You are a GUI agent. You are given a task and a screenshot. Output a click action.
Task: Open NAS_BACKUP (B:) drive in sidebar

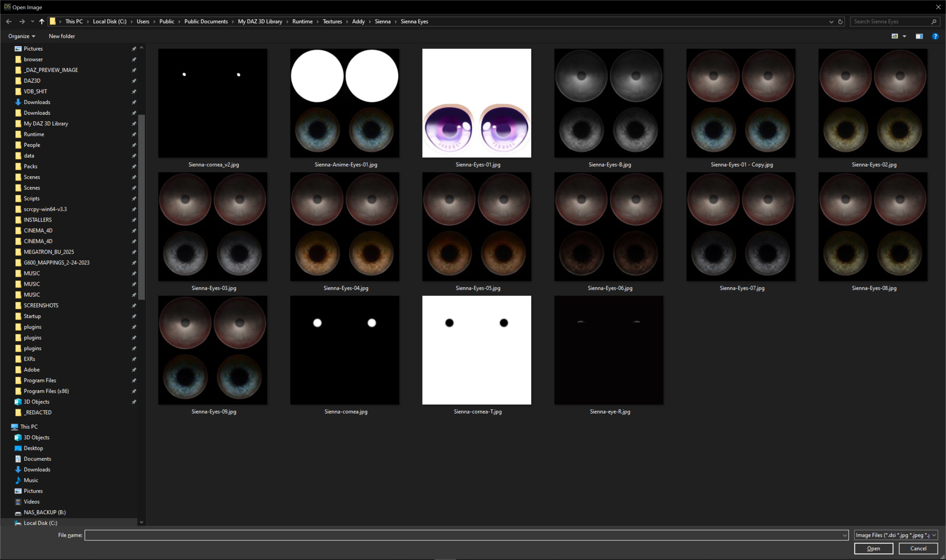click(x=45, y=512)
